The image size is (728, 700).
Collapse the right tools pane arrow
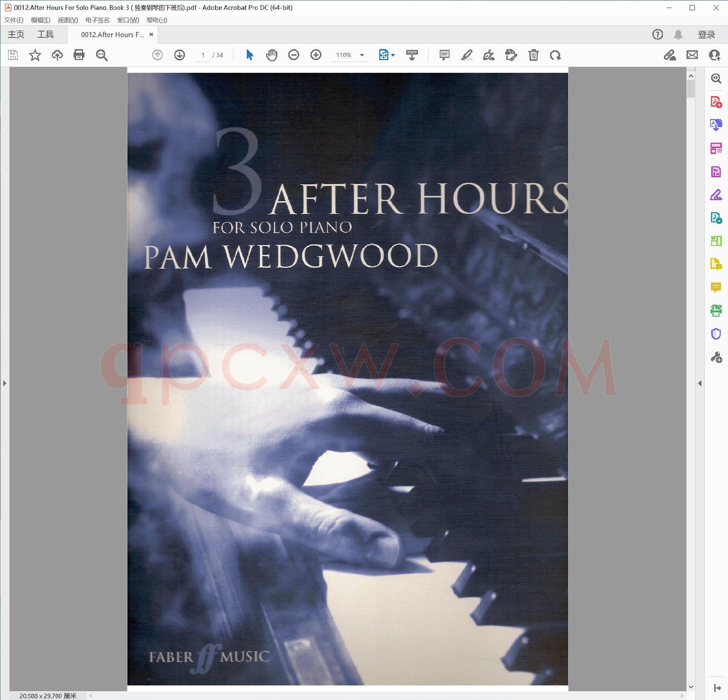(700, 383)
